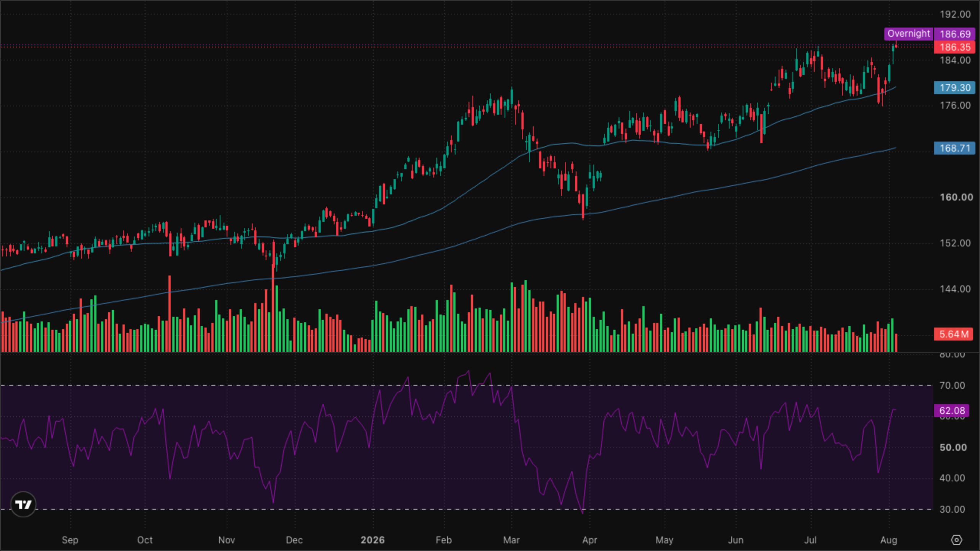This screenshot has height=551, width=980.
Task: Click the 50.00 RSI axis tick
Action: tap(953, 448)
